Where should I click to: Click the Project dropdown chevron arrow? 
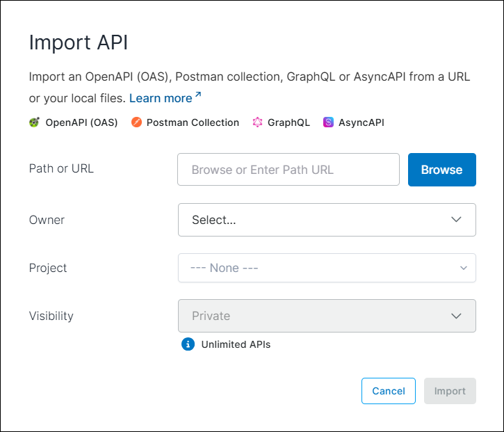pos(464,268)
